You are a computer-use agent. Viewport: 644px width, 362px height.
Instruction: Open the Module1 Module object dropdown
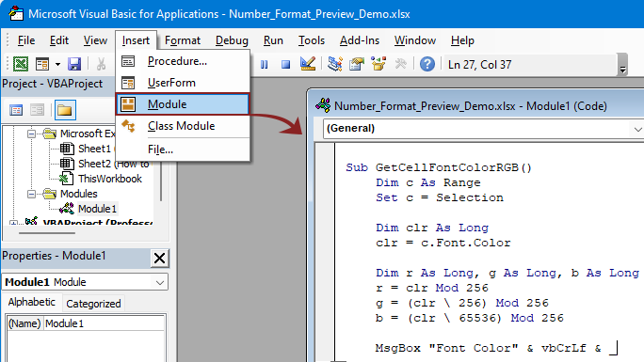pyautogui.click(x=160, y=282)
